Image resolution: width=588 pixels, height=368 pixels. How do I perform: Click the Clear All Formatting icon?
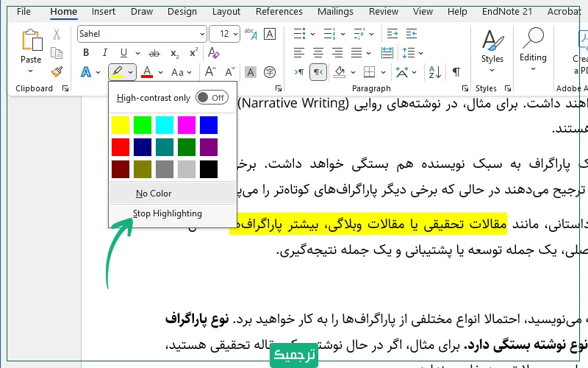[214, 53]
